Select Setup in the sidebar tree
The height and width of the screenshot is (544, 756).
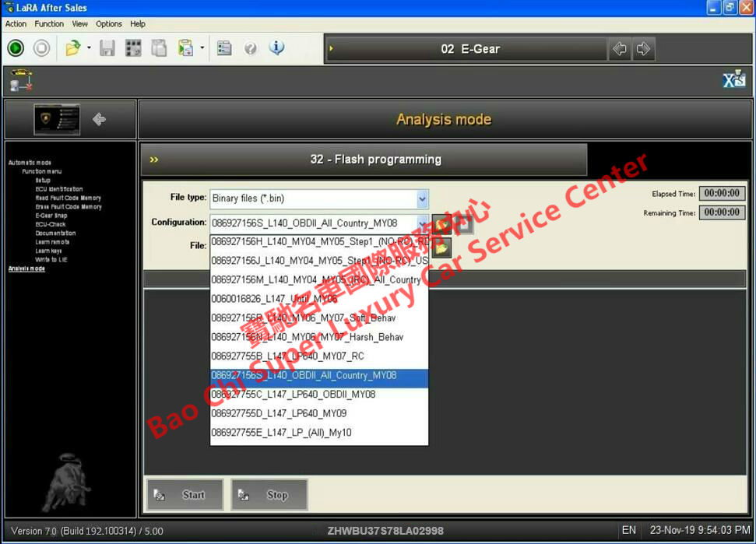[43, 181]
